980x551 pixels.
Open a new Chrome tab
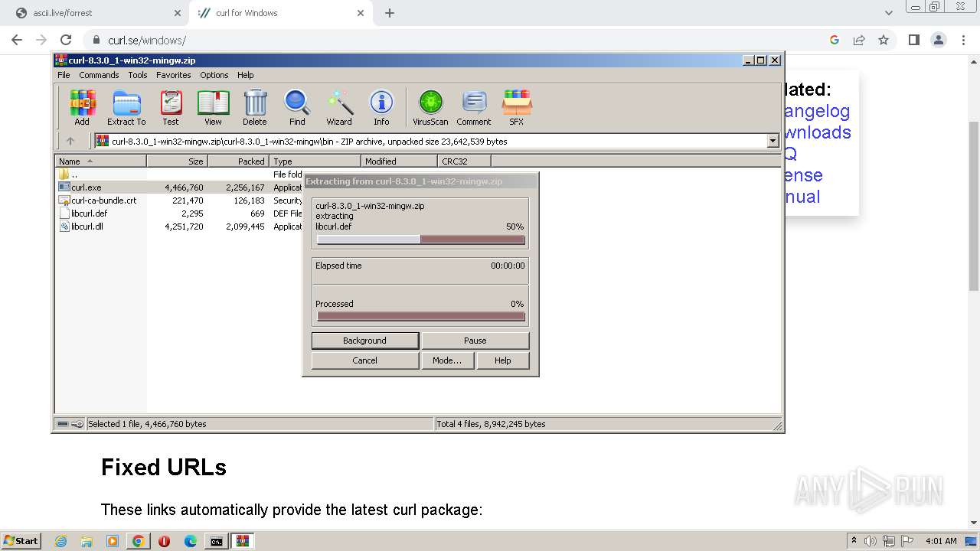click(390, 13)
